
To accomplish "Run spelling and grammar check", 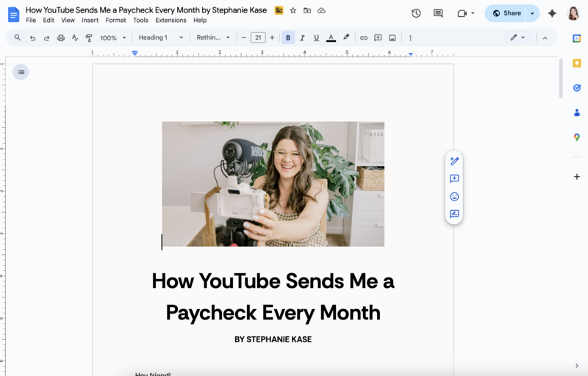I will click(75, 38).
